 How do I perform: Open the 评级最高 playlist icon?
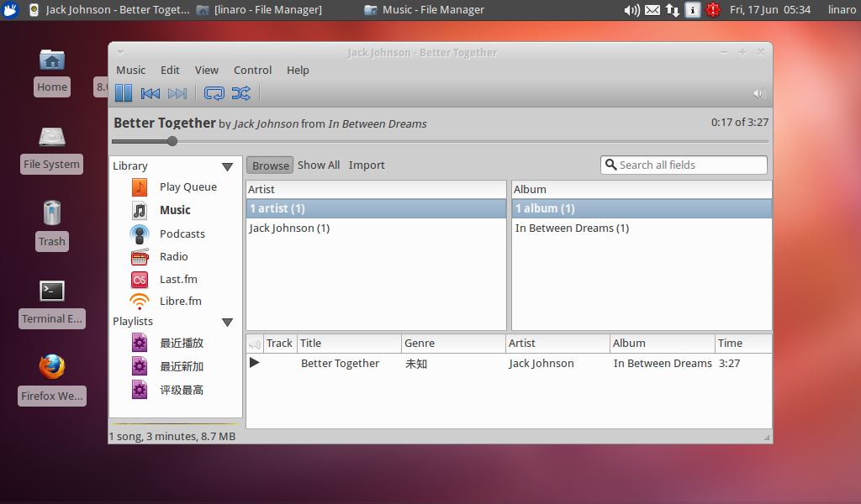pos(140,390)
